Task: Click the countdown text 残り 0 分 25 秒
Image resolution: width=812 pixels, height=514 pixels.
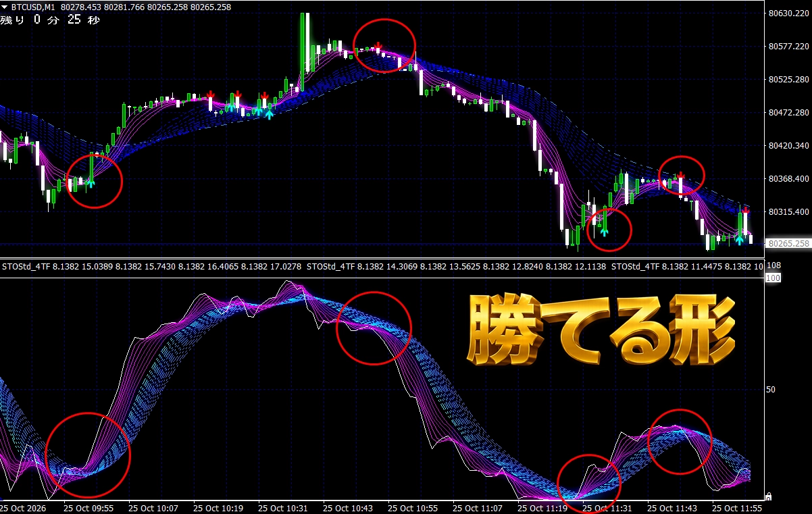Action: click(50, 20)
